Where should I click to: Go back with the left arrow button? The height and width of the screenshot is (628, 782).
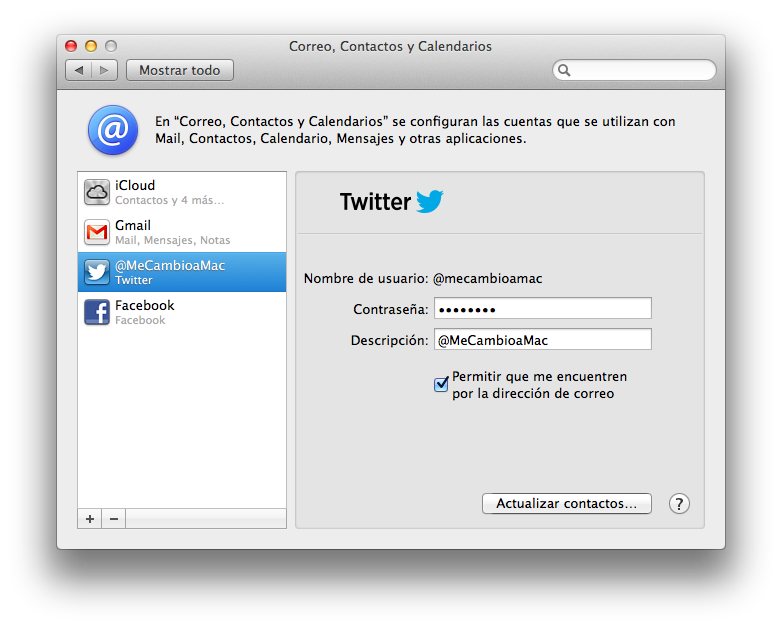79,70
